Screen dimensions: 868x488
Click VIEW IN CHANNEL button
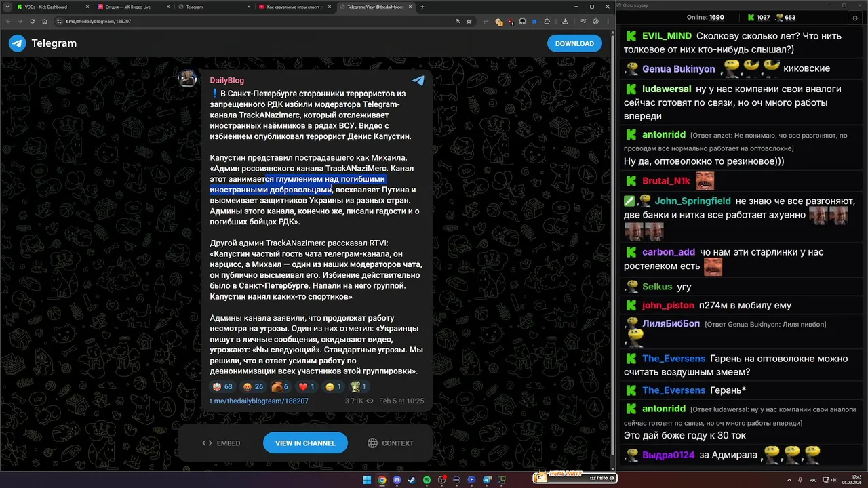pyautogui.click(x=305, y=443)
